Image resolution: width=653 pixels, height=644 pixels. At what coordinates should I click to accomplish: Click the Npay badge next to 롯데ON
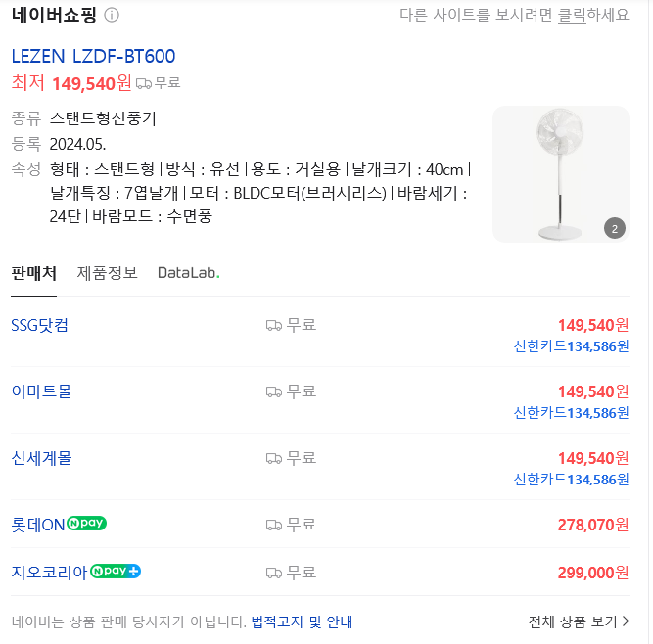click(x=87, y=524)
